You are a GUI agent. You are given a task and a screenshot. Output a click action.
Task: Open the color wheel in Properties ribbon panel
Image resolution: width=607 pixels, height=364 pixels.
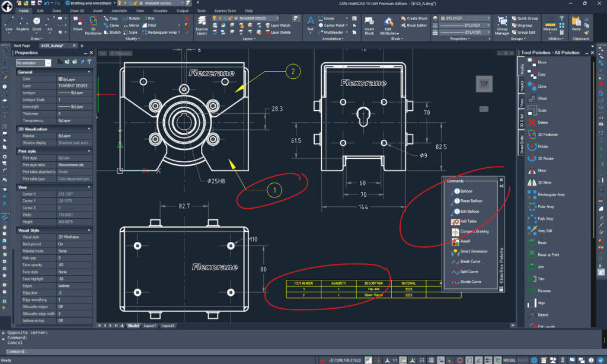tap(435, 18)
